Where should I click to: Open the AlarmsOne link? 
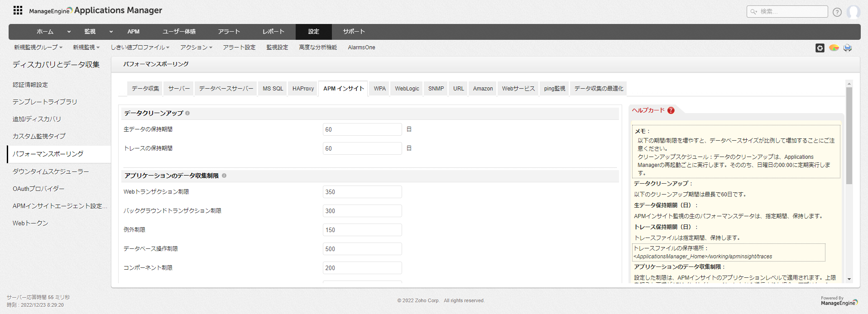(361, 48)
